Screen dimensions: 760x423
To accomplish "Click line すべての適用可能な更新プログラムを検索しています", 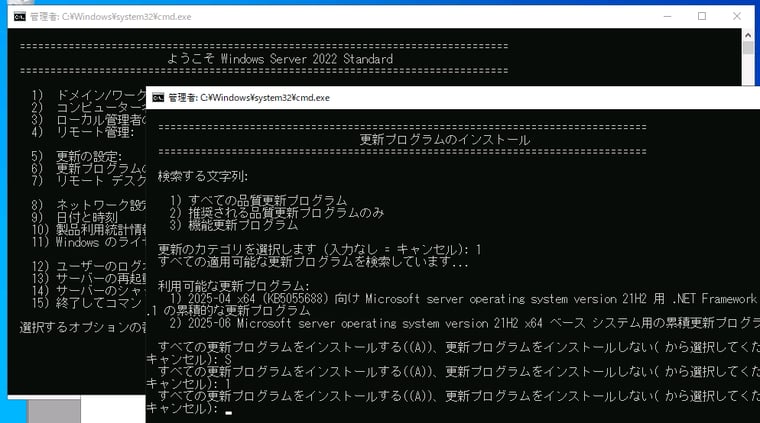I will [x=313, y=262].
